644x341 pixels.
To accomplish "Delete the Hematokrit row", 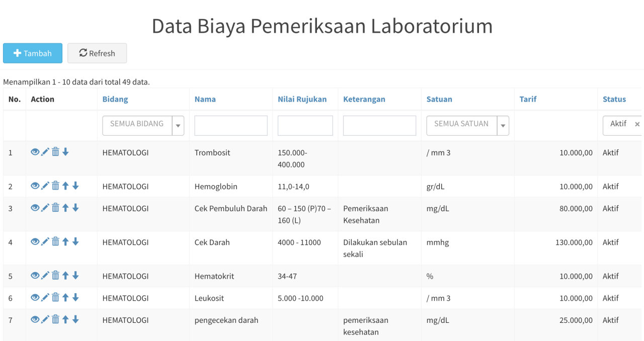I will click(56, 275).
